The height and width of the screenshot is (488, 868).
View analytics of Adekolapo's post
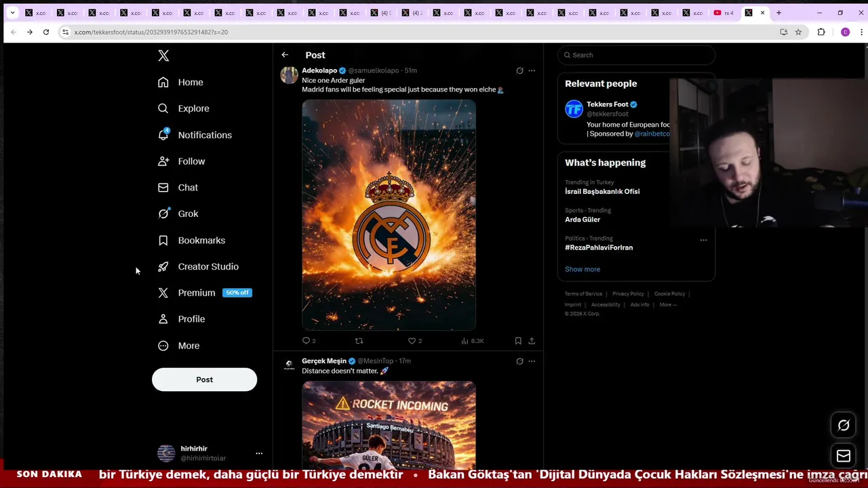[472, 341]
